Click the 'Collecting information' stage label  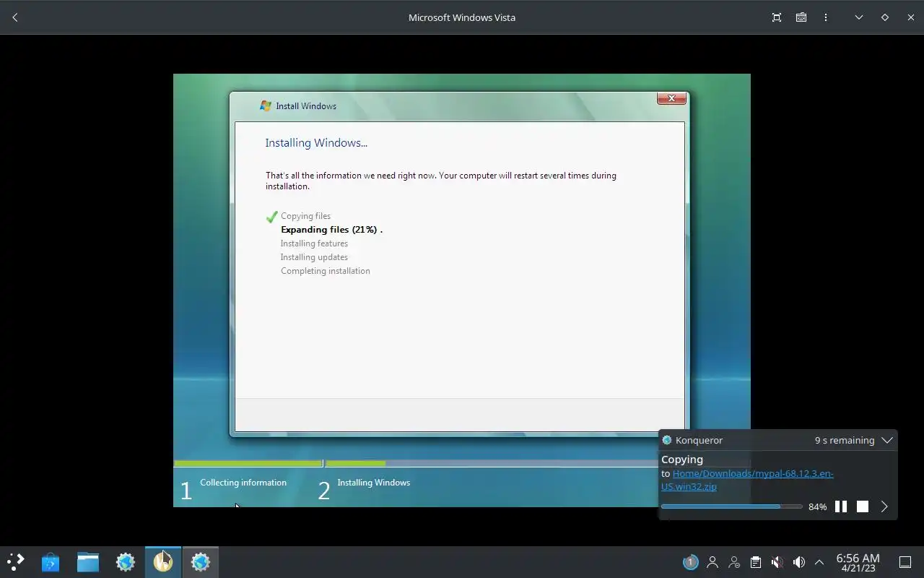(x=243, y=483)
